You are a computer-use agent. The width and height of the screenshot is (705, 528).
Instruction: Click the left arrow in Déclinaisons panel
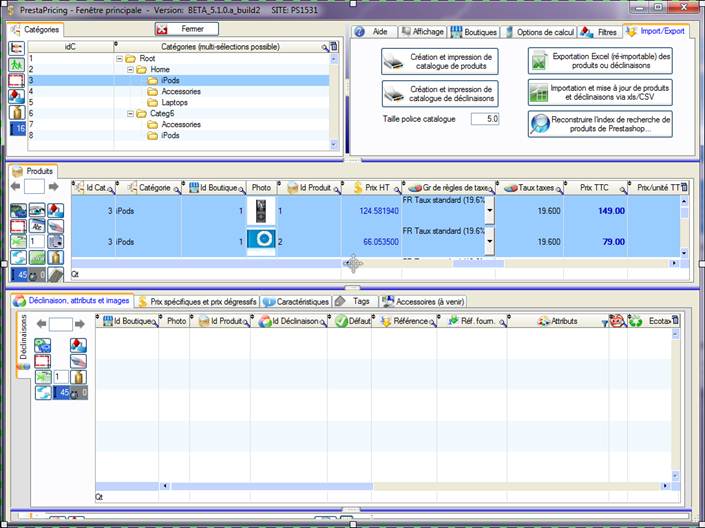coord(41,324)
